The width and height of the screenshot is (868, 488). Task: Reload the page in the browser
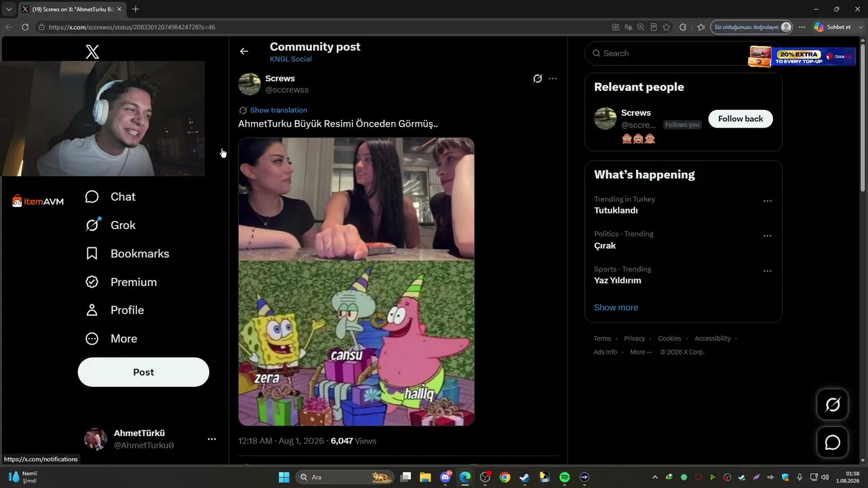[x=25, y=27]
